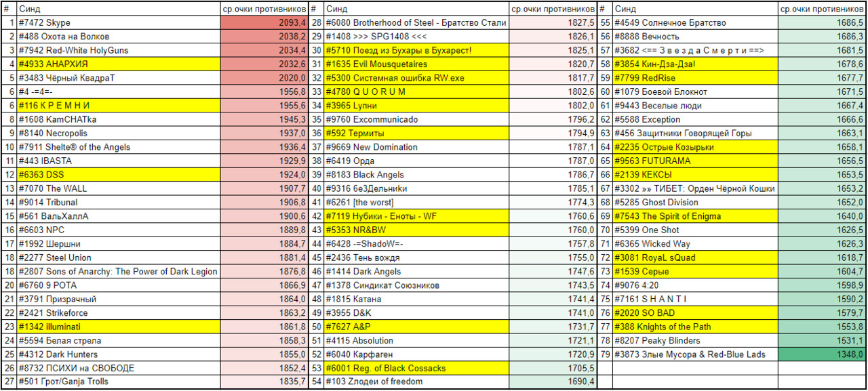Click '#1992 Шершни' cell
The height and width of the screenshot is (391, 868).
pos(119,244)
